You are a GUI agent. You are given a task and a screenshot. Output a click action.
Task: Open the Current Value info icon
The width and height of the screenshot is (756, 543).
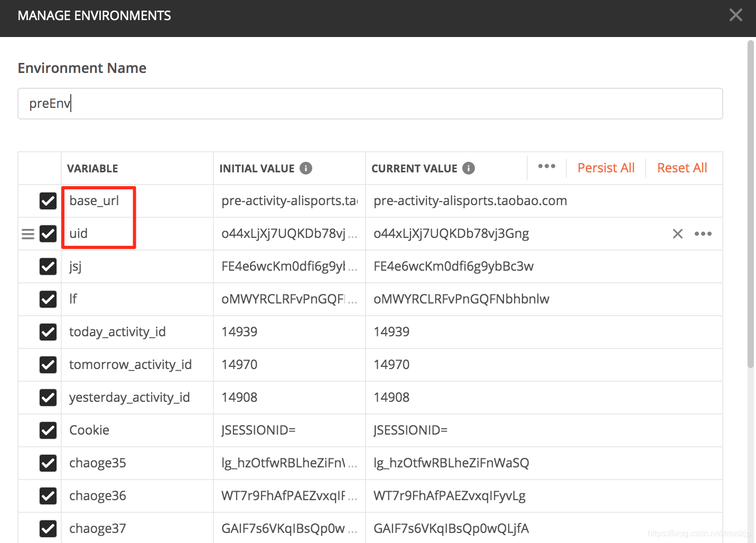pyautogui.click(x=469, y=168)
